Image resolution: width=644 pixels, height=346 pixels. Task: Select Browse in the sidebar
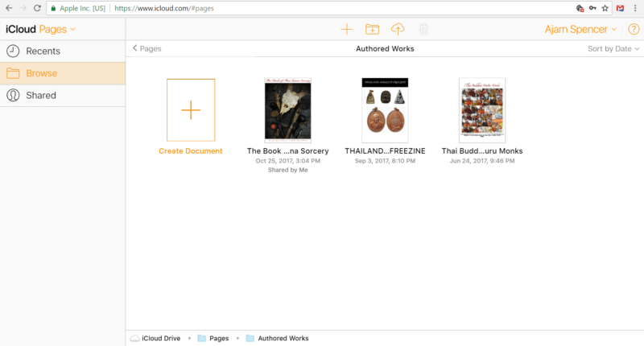point(63,73)
